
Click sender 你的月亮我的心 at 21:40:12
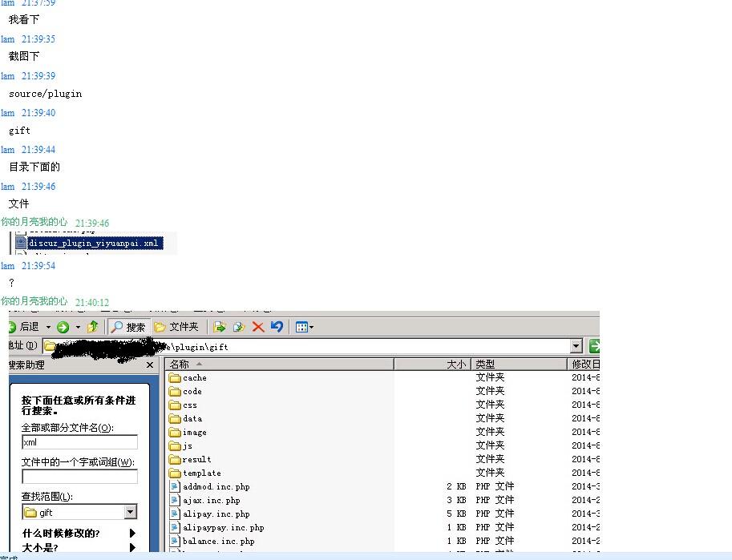pyautogui.click(x=34, y=301)
